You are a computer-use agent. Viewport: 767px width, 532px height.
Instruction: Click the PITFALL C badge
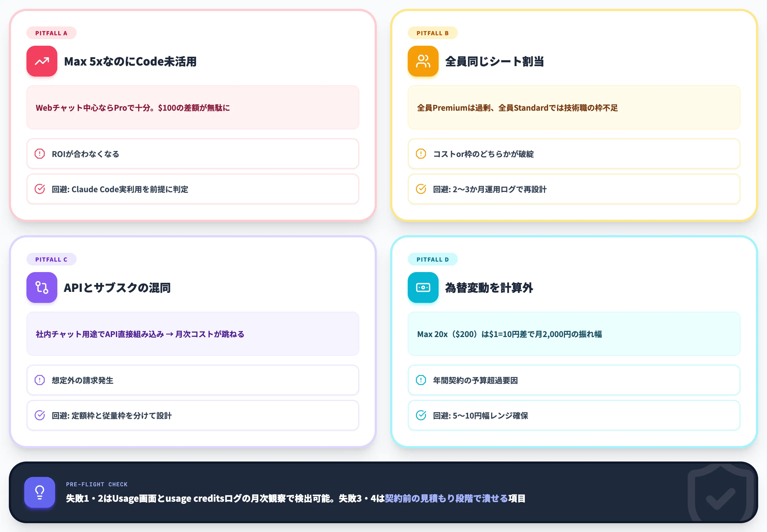pos(51,259)
